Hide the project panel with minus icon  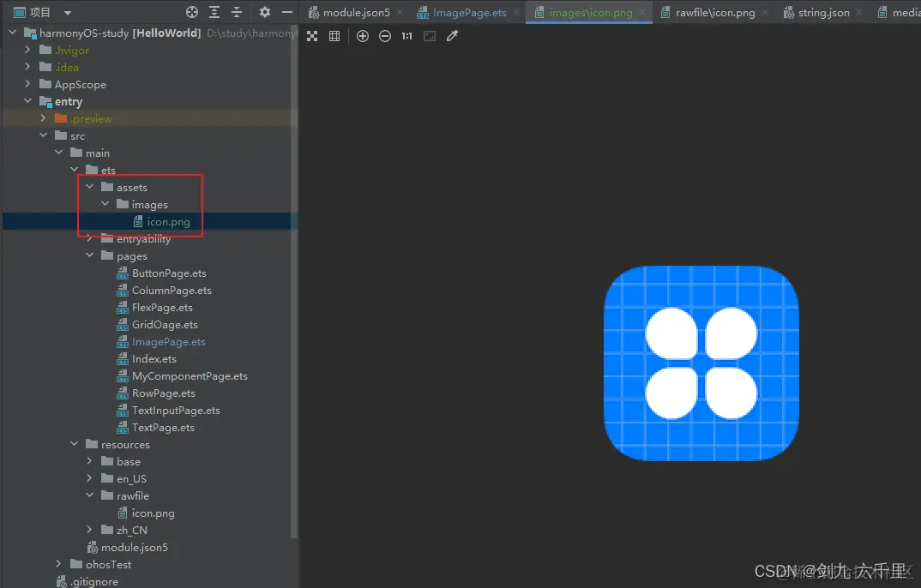pyautogui.click(x=287, y=12)
